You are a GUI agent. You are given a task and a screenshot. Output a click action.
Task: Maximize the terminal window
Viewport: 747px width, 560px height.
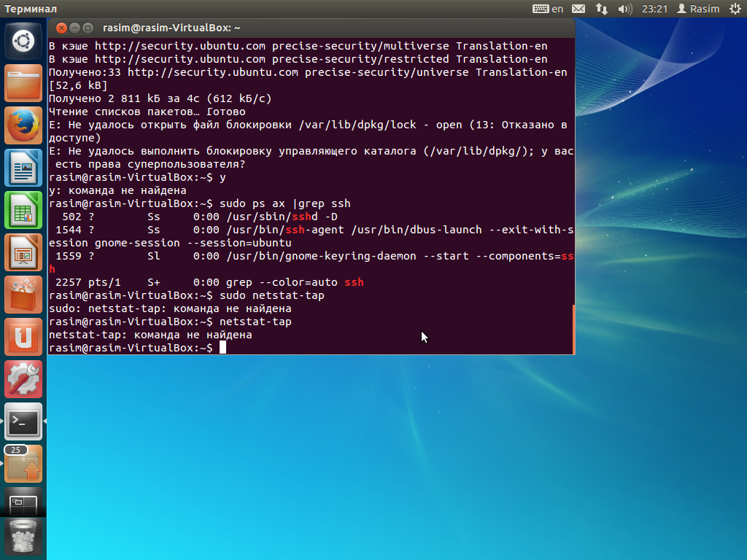pos(88,28)
